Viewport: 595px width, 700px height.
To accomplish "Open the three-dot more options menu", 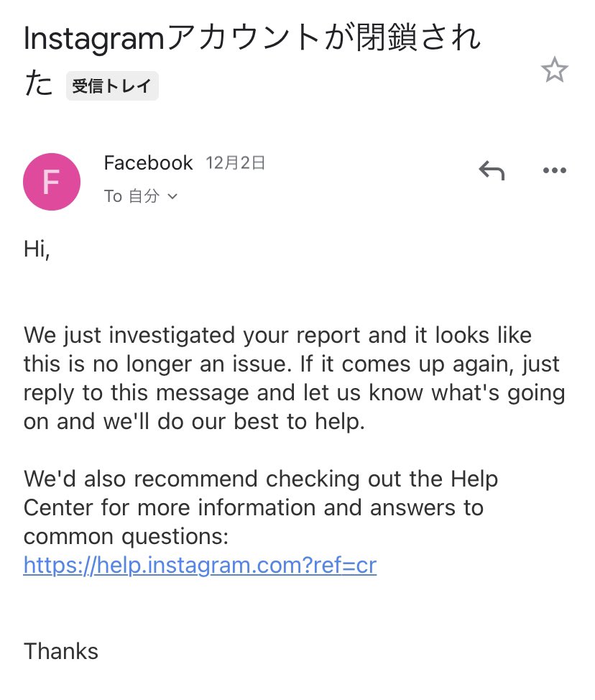I will pyautogui.click(x=554, y=170).
